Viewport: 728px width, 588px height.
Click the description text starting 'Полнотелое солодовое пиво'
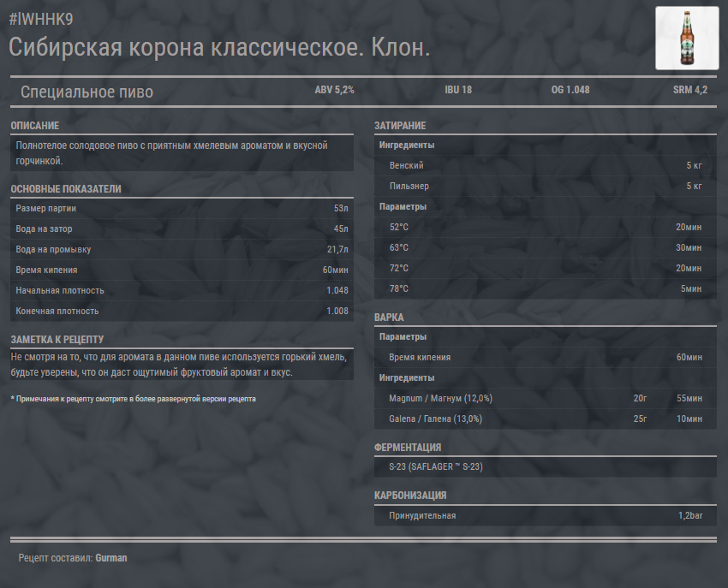click(x=172, y=152)
